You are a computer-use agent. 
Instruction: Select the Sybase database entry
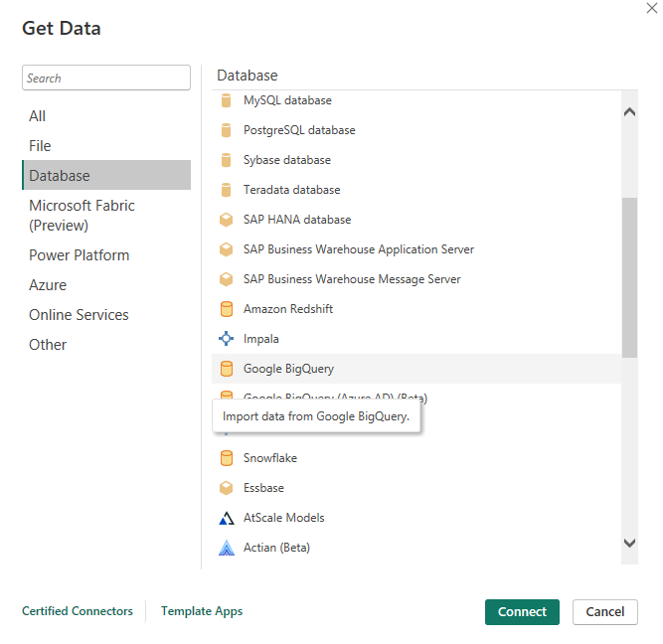[x=416, y=160]
